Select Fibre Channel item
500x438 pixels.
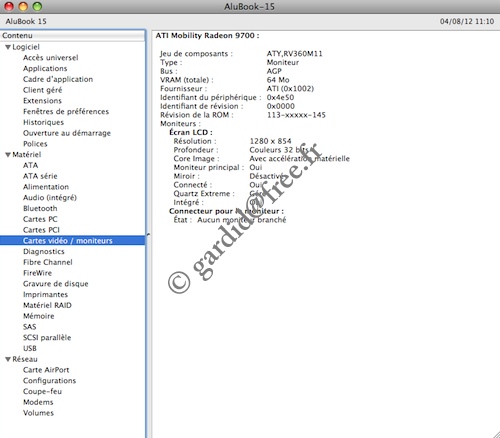coord(48,262)
